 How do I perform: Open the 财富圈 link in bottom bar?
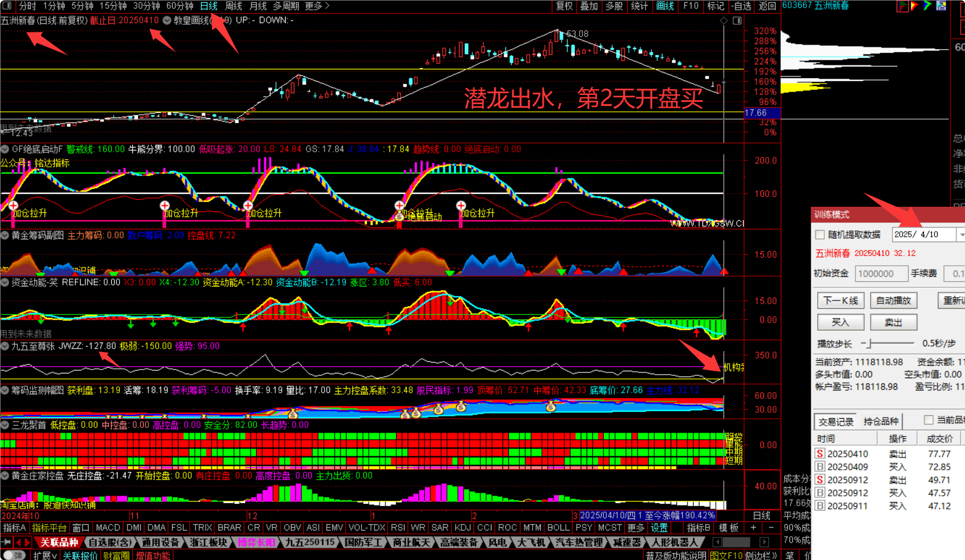(116, 555)
